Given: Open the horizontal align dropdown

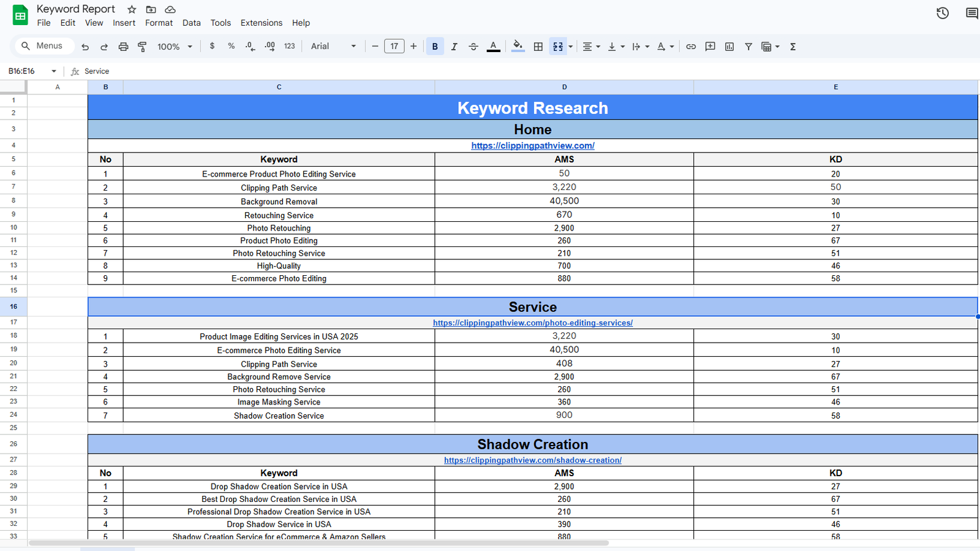Looking at the screenshot, I should 591,47.
